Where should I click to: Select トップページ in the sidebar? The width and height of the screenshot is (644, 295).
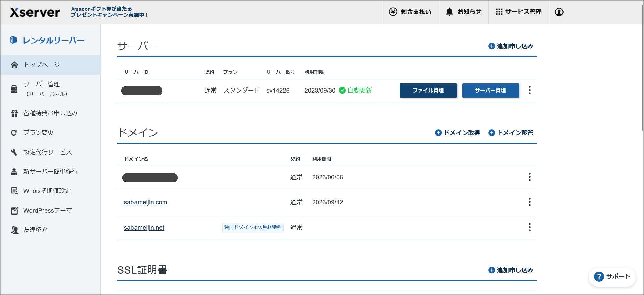(50, 65)
